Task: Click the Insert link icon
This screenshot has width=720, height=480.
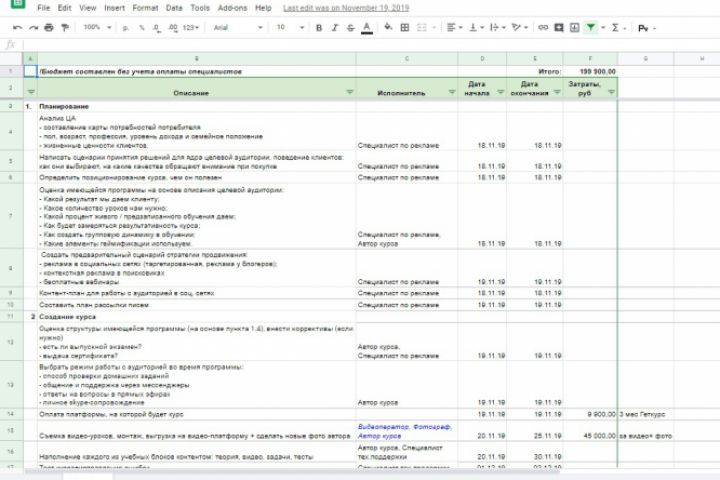Action: 543,28
